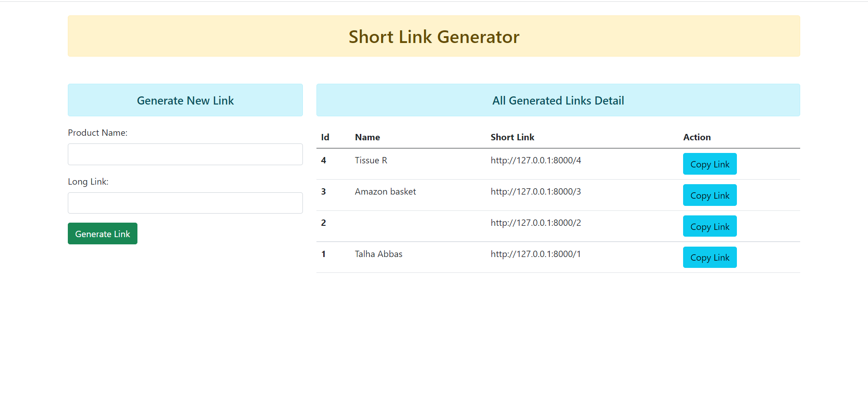Screen dimensions: 868x405
Task: Copy Link for Amazon basket row
Action: [709, 195]
